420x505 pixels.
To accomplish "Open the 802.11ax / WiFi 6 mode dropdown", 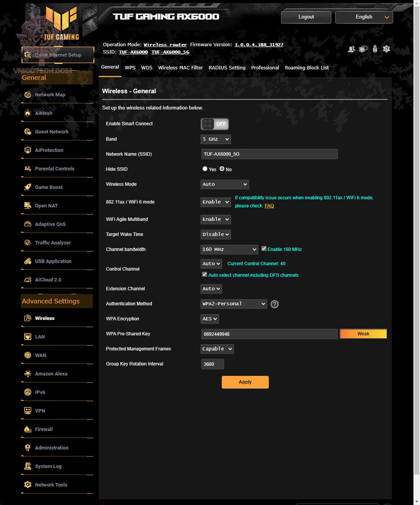I will 216,202.
